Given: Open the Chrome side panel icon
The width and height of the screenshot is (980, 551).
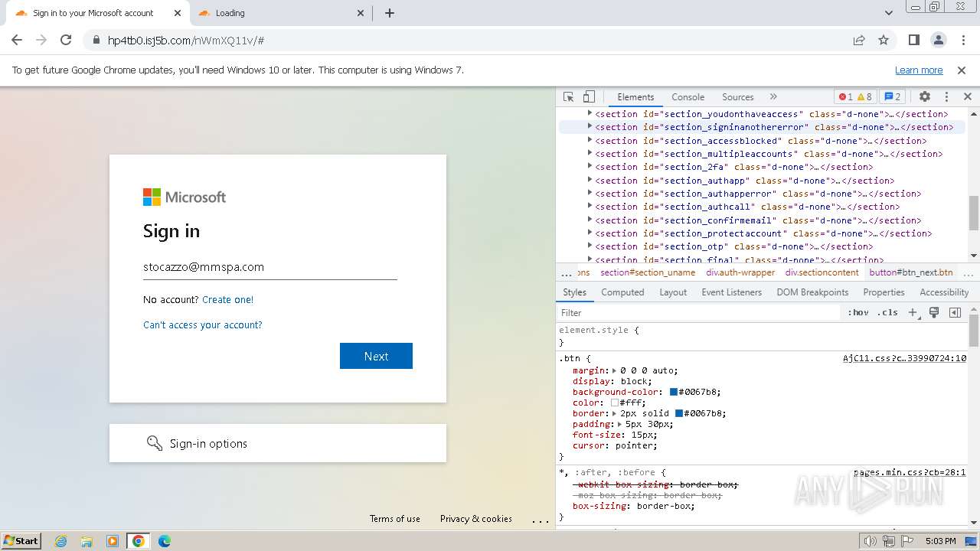Looking at the screenshot, I should (914, 40).
